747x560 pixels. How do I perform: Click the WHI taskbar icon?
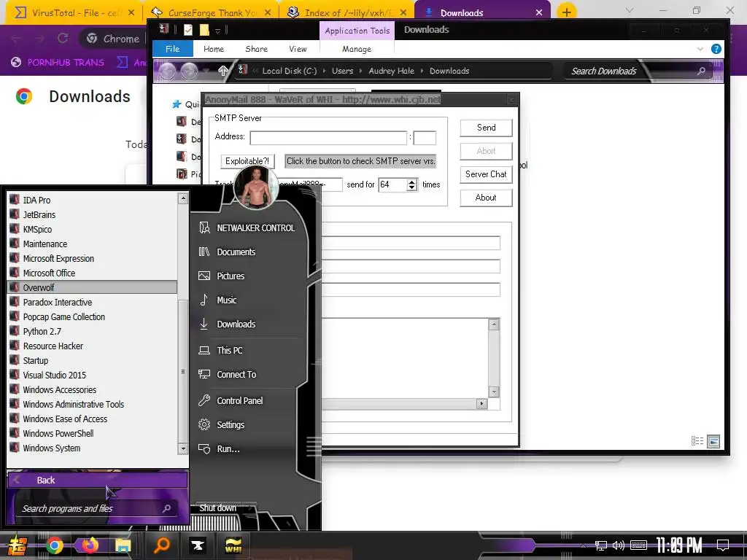[233, 545]
